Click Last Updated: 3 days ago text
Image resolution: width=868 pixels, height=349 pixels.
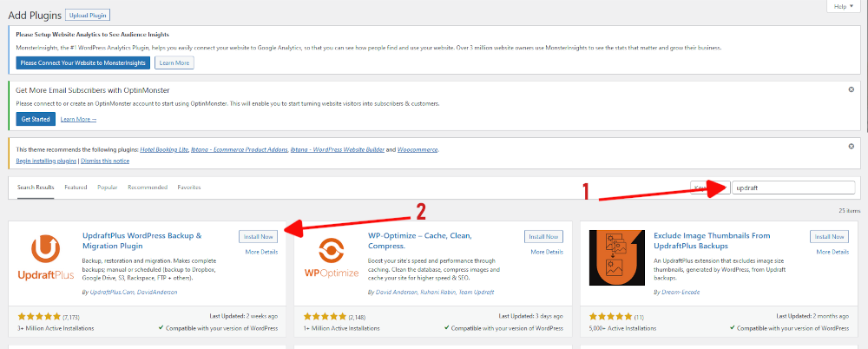(x=531, y=316)
